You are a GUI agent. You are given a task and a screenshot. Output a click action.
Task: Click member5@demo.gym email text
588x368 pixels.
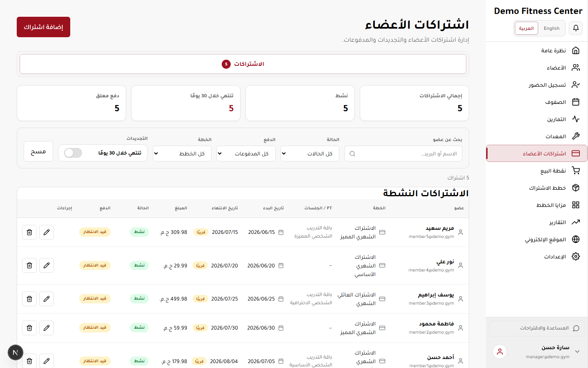(431, 237)
